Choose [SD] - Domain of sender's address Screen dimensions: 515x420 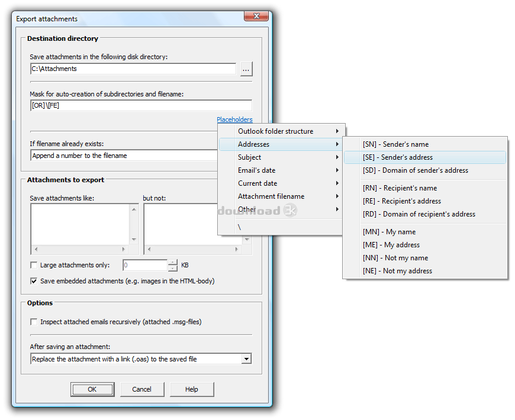(425, 170)
